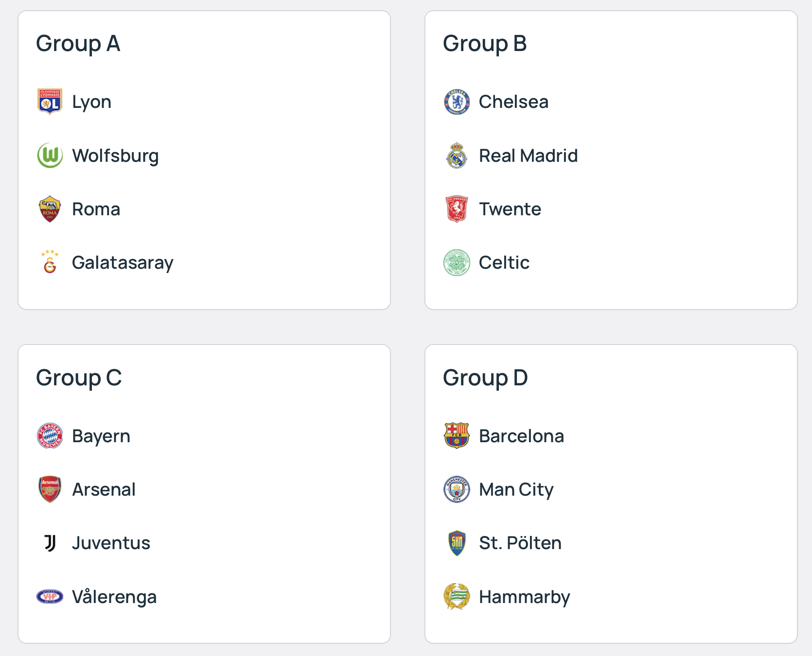Click the Group D heading
Image resolution: width=812 pixels, height=656 pixels.
coord(485,378)
